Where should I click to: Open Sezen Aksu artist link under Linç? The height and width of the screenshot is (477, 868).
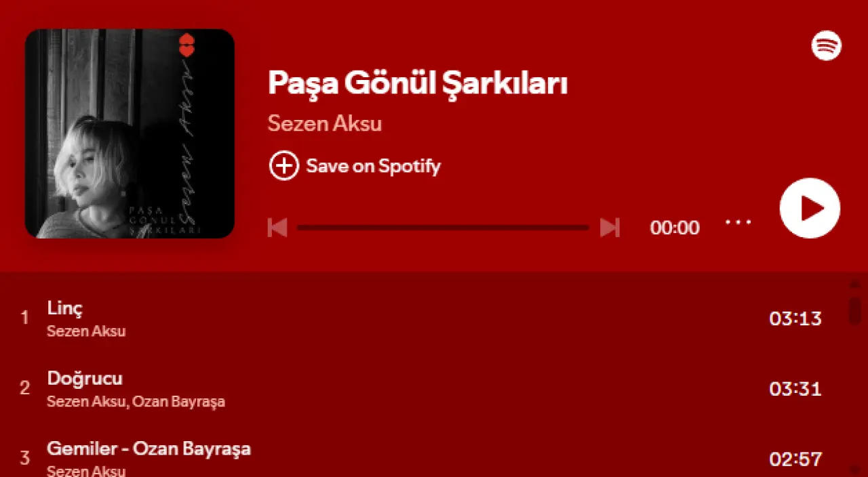point(86,331)
